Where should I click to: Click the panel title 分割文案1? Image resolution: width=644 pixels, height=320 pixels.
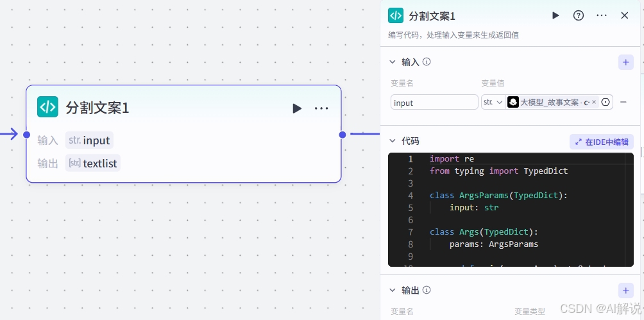click(x=432, y=16)
